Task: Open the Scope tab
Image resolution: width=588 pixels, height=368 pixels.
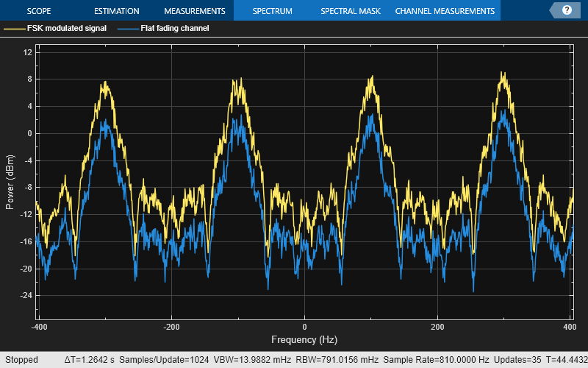Action: tap(39, 11)
